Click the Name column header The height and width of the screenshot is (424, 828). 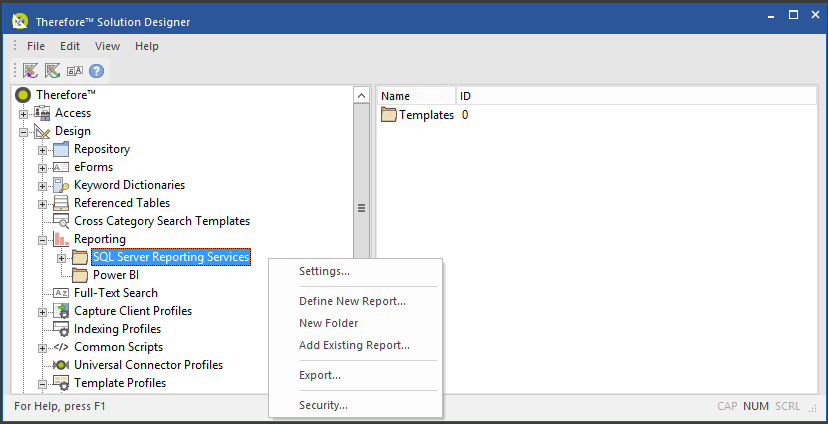(396, 96)
